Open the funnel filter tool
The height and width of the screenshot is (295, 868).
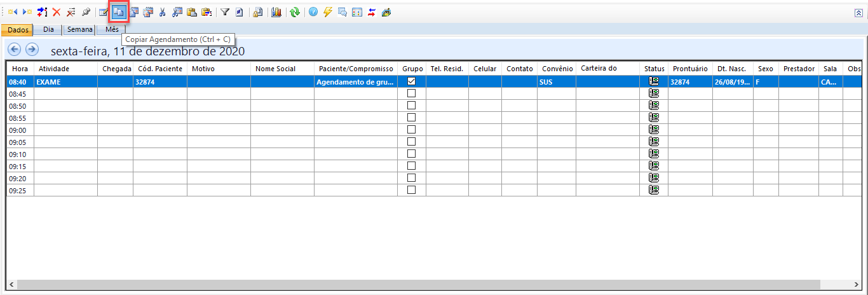(225, 11)
